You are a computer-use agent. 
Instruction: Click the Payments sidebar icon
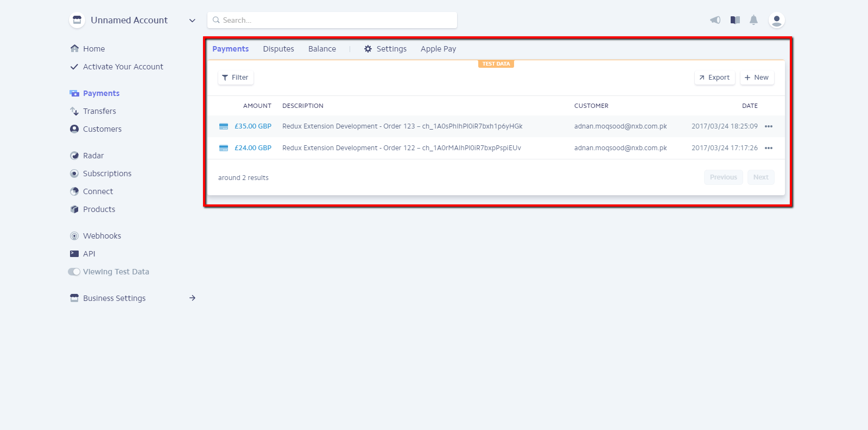74,93
